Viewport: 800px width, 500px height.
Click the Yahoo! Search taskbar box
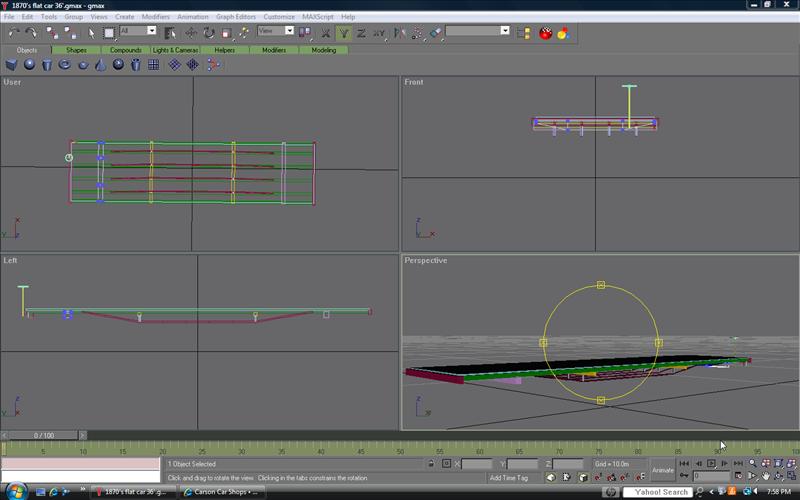point(658,492)
